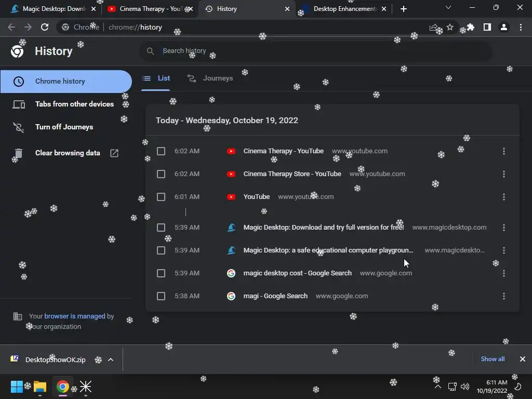
Task: Click the search magnifier icon in history
Action: [x=150, y=51]
